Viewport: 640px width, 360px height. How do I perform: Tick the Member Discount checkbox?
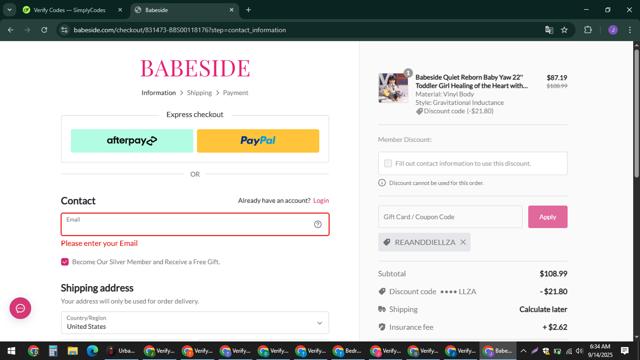click(x=388, y=163)
